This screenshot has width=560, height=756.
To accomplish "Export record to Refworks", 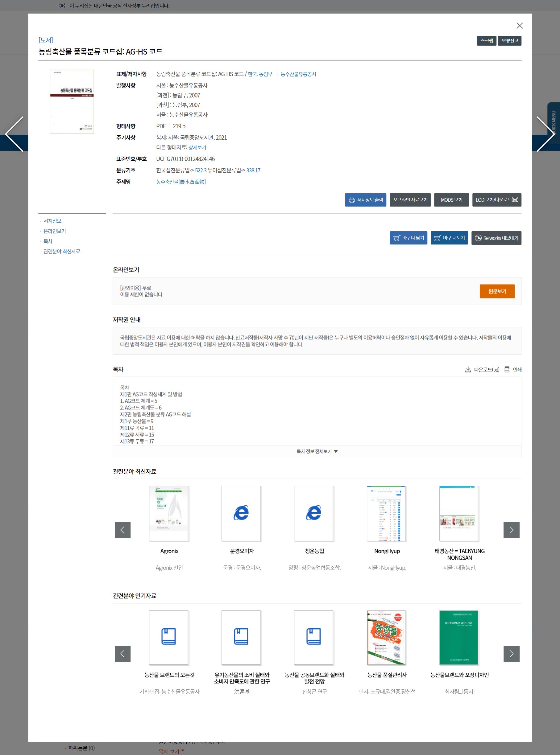I will point(496,238).
